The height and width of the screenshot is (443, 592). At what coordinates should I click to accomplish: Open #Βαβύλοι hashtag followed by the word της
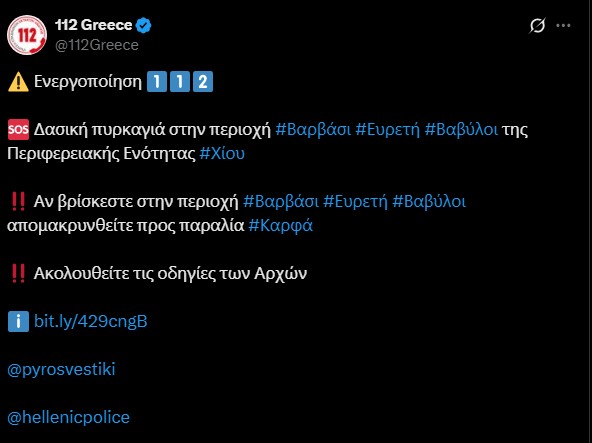(461, 130)
